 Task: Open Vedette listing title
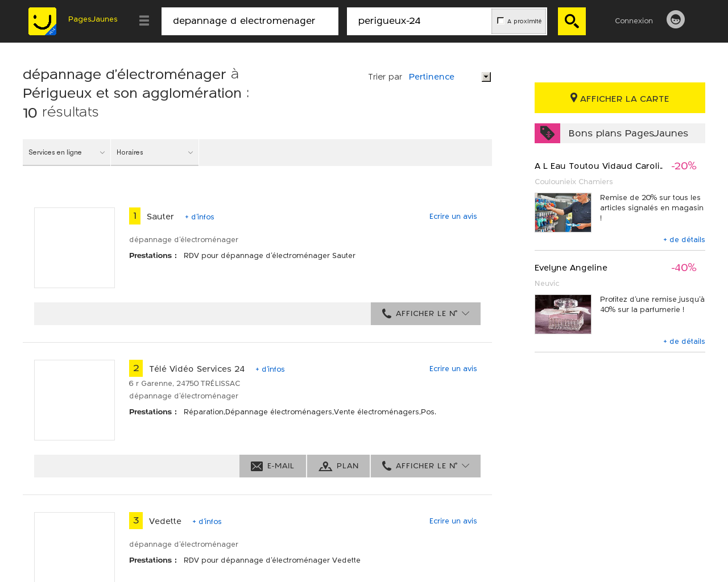tap(165, 521)
